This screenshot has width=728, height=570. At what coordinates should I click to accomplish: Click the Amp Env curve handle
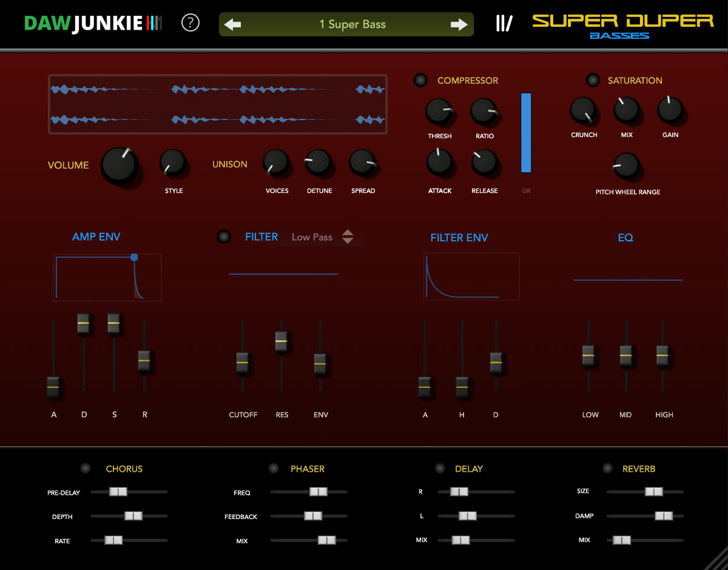click(x=134, y=257)
